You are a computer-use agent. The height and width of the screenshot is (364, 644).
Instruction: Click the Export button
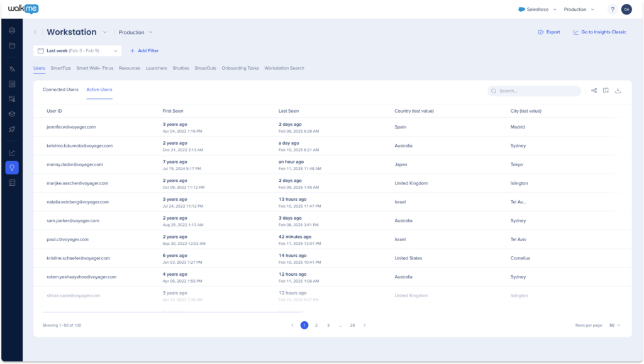coord(548,31)
